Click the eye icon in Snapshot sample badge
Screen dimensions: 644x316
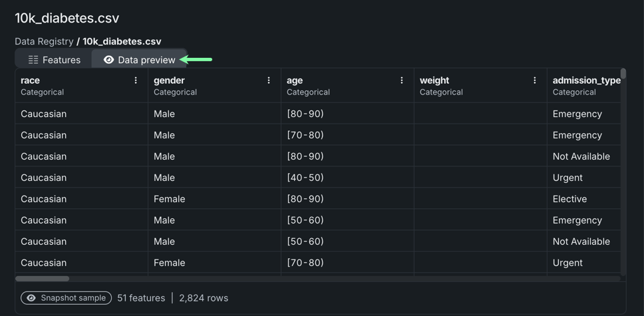(x=31, y=298)
